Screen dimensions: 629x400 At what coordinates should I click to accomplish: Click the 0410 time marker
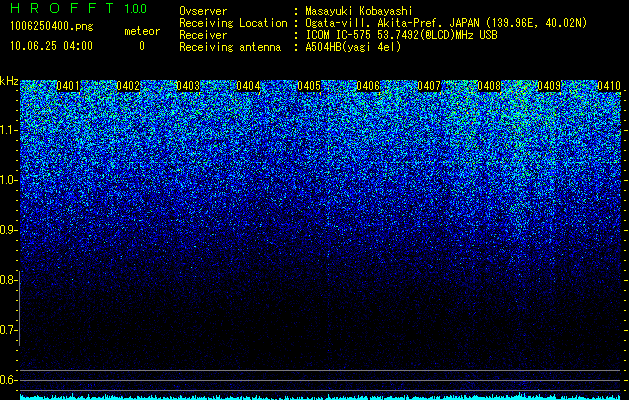(x=609, y=86)
